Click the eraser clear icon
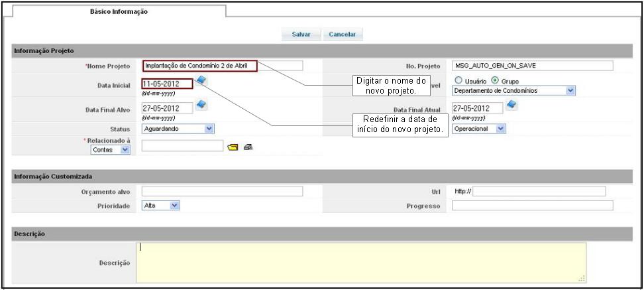Image resolution: width=644 pixels, height=290 pixels. point(248,147)
